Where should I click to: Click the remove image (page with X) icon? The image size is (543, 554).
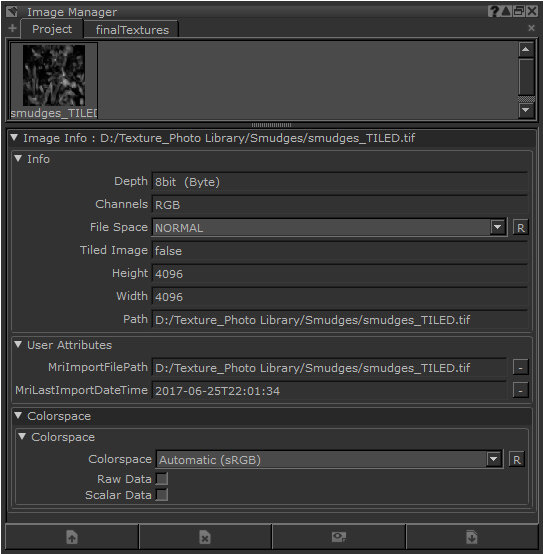pyautogui.click(x=205, y=537)
